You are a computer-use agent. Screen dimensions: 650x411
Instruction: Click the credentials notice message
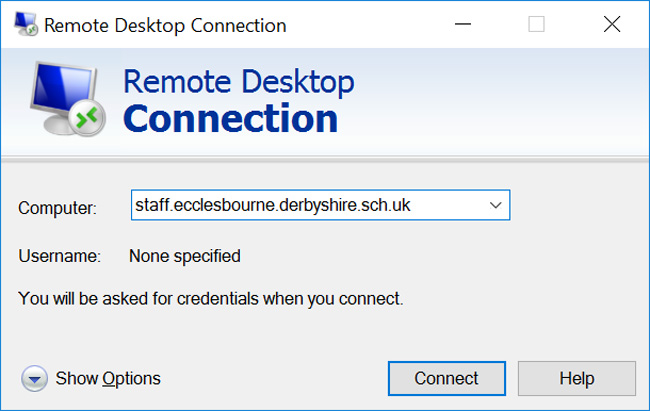coord(211,299)
